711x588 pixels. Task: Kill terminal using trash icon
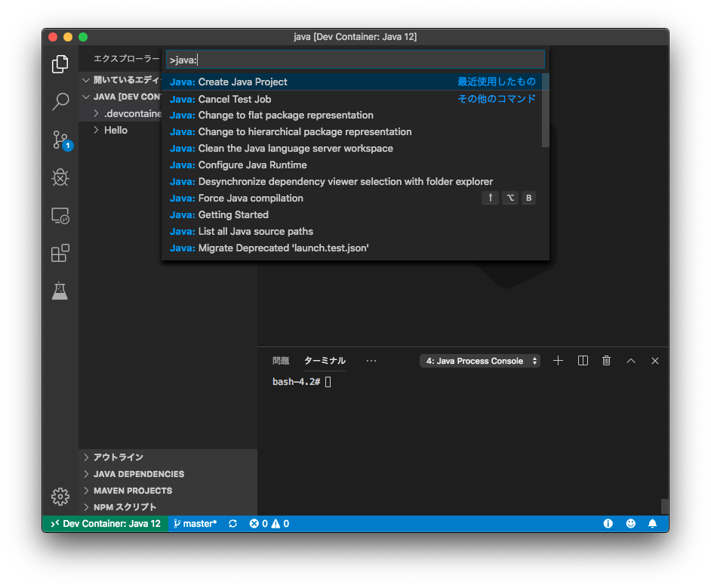[x=606, y=361]
